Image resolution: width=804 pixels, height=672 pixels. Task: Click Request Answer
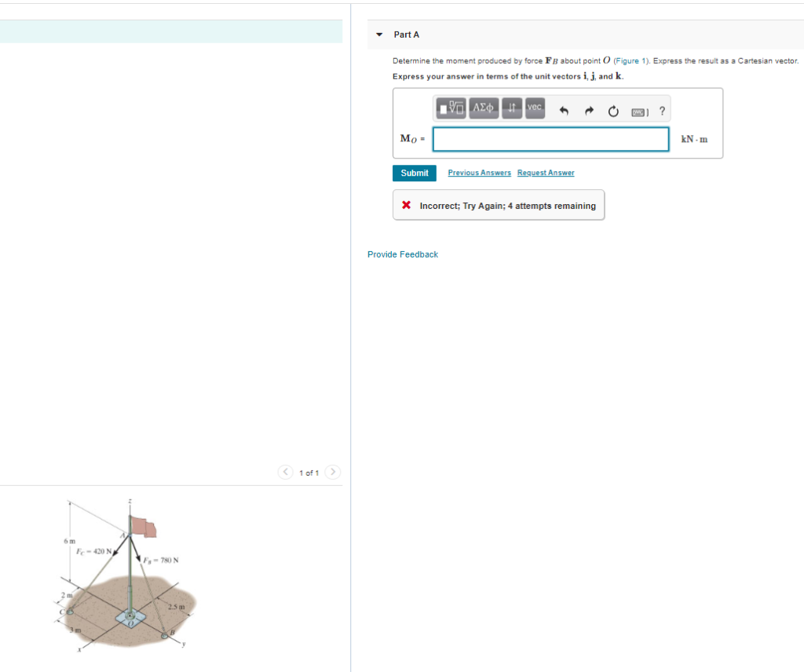click(545, 173)
